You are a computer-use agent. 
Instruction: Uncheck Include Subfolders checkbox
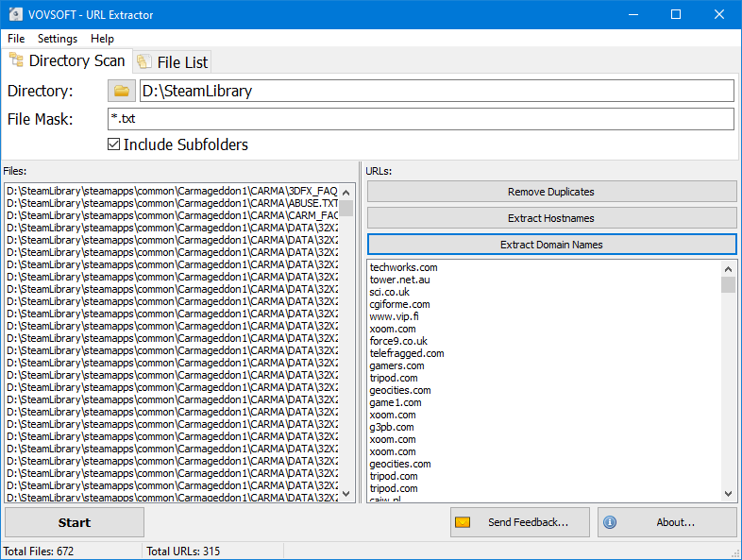coord(114,144)
